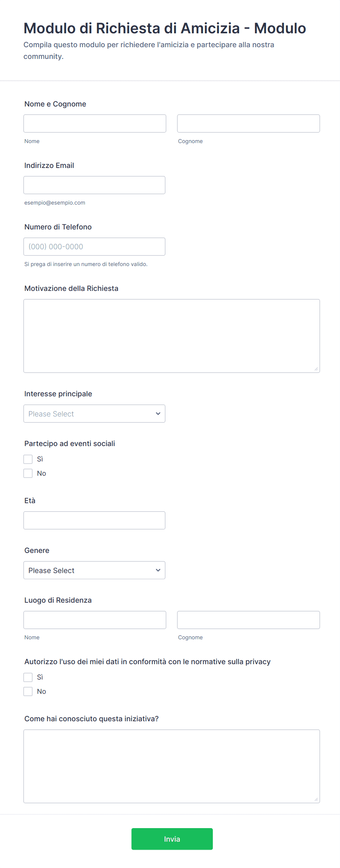Viewport: 340px width, 868px height.
Task: Click resize handle of Motivazione textarea
Action: (x=316, y=369)
